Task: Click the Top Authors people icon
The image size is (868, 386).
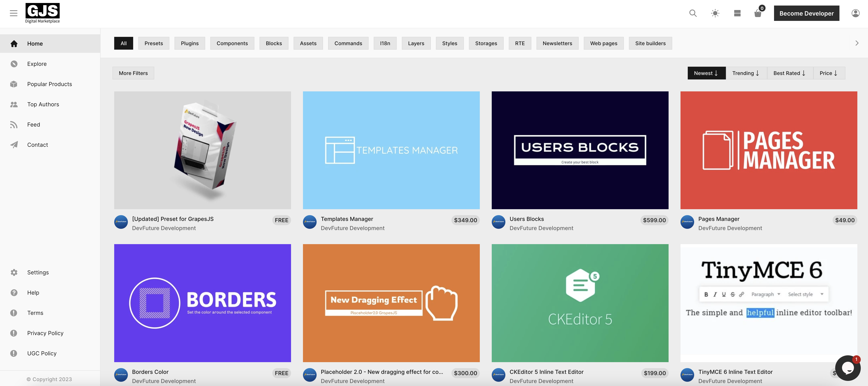Action: click(x=14, y=104)
